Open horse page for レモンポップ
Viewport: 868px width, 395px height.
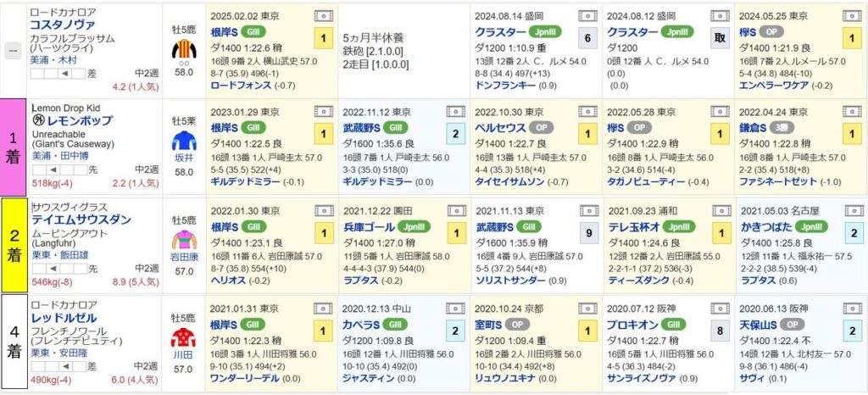[77, 120]
